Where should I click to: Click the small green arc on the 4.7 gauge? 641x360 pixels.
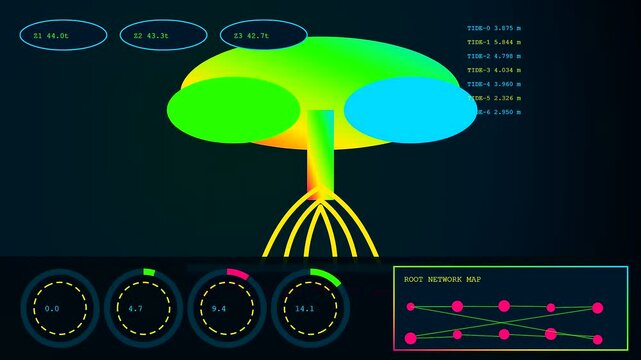(x=149, y=272)
